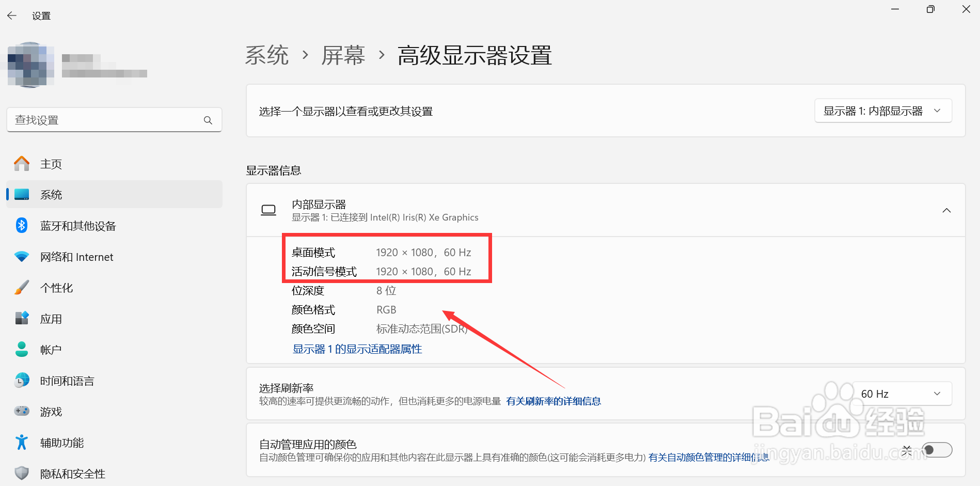Click the back arrow at top left

(11, 15)
